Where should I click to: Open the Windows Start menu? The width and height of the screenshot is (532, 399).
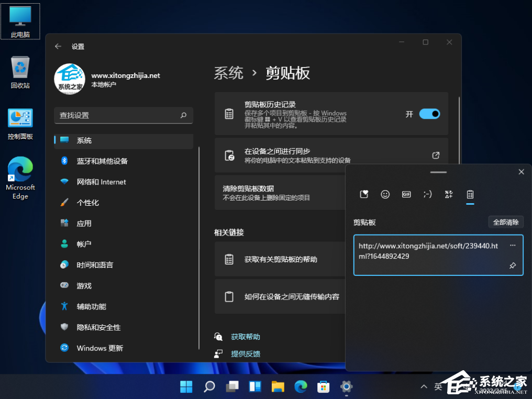coord(186,386)
